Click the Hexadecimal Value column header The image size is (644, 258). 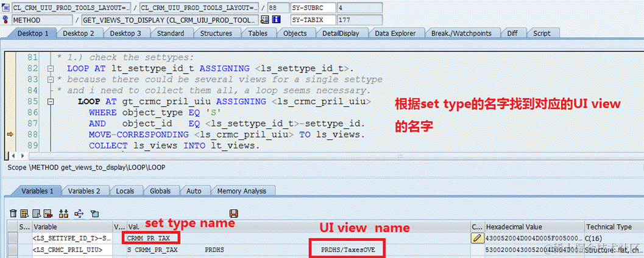pyautogui.click(x=534, y=226)
